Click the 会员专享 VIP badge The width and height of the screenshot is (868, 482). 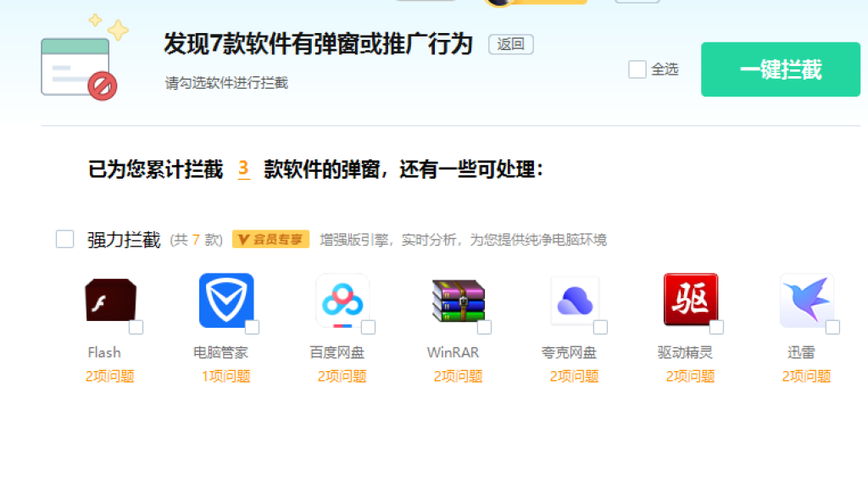270,239
